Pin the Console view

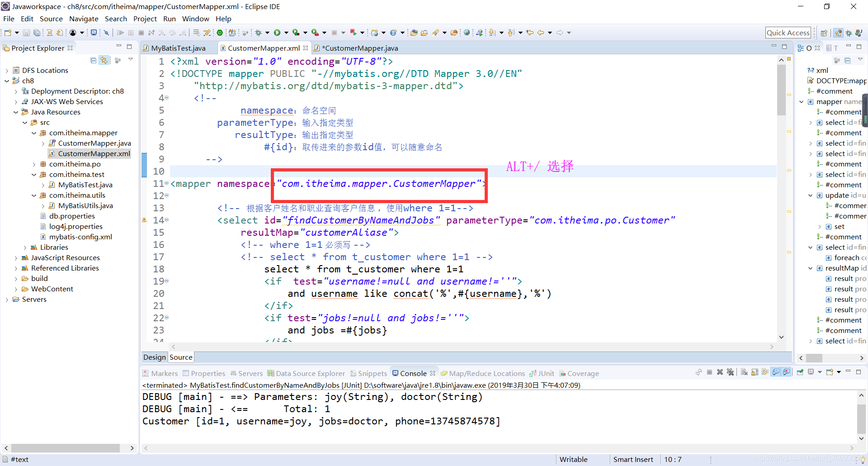click(x=800, y=372)
